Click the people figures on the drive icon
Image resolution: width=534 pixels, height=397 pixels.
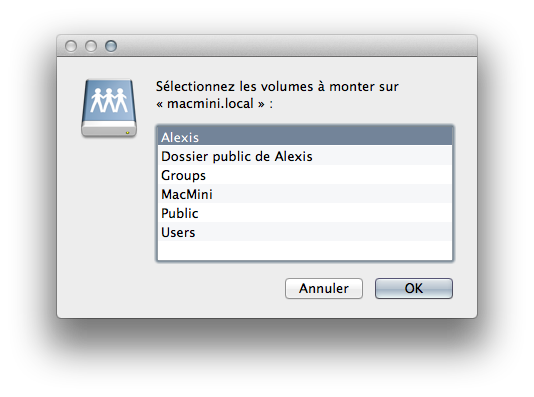(x=109, y=100)
